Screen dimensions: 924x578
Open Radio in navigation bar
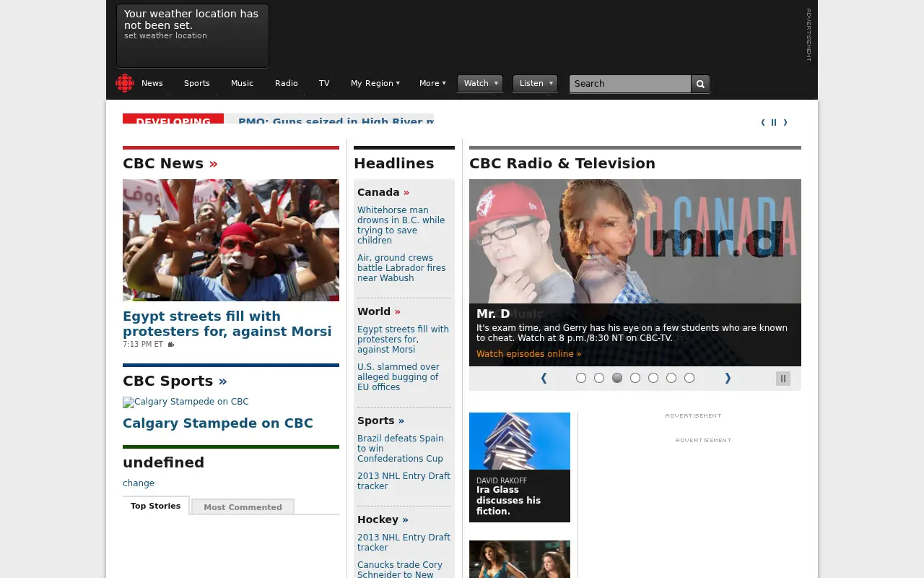[287, 83]
